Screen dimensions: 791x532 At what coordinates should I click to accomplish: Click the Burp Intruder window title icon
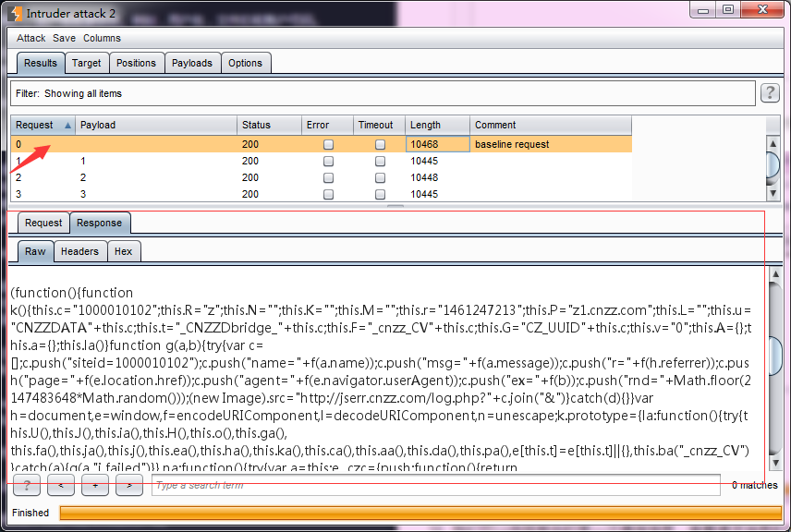tap(14, 12)
